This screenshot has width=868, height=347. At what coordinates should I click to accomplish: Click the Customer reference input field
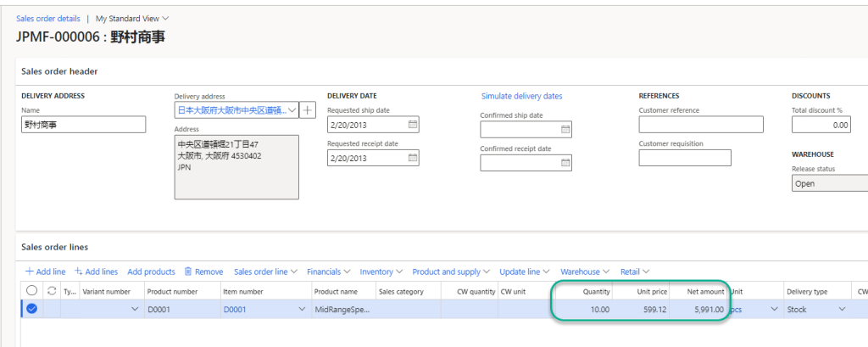pyautogui.click(x=700, y=125)
